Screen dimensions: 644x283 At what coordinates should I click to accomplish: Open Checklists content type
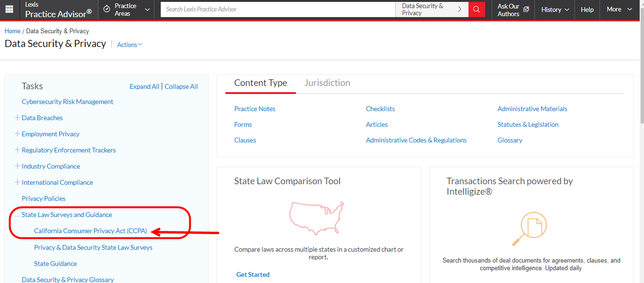(381, 109)
